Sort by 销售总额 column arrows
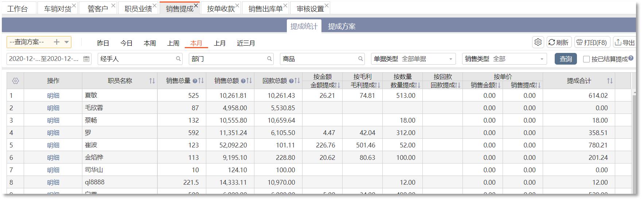The image size is (644, 200). [249, 81]
